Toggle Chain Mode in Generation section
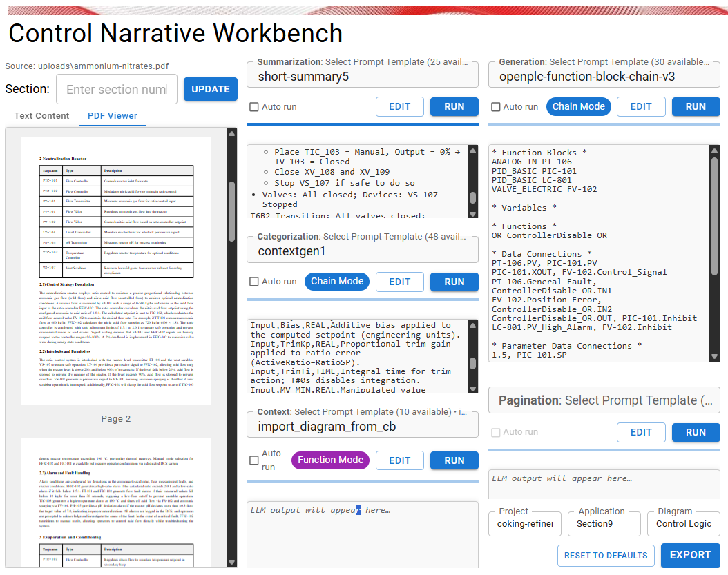 pos(578,106)
